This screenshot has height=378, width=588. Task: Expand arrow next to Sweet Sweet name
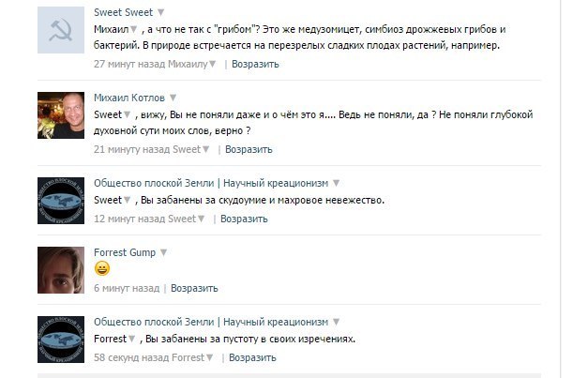click(x=160, y=12)
